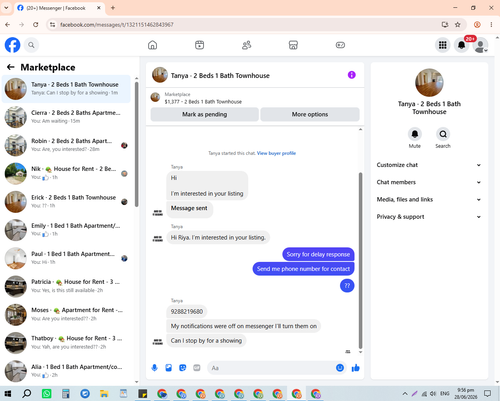Open the Facebook logo home link

click(12, 45)
